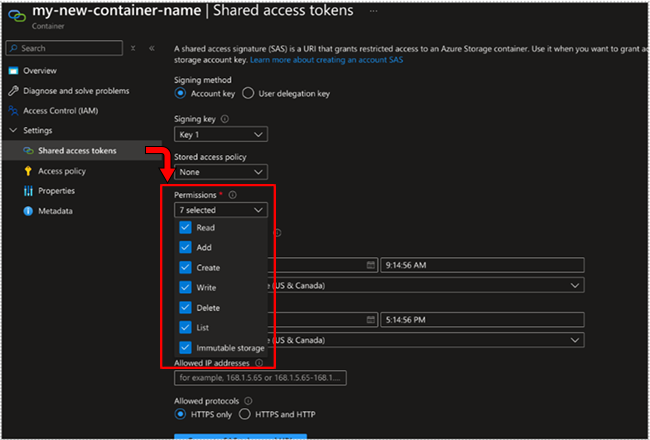The width and height of the screenshot is (650, 440).
Task: Click the Properties icon in sidebar
Action: tap(28, 191)
